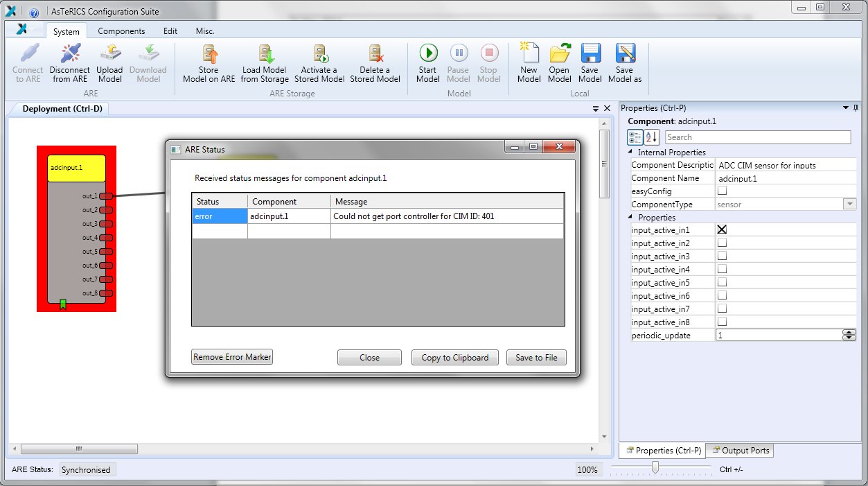This screenshot has height=486, width=868.
Task: Enable input_active_in6 checkbox
Action: (x=722, y=295)
